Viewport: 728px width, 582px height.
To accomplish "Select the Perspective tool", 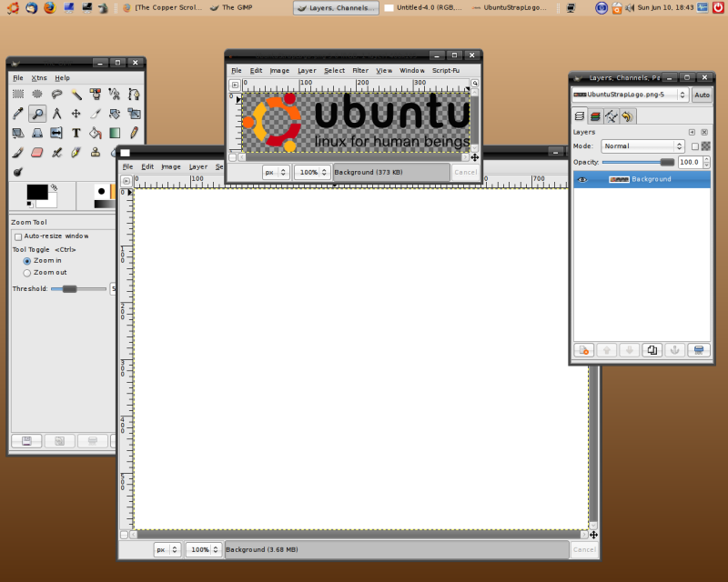I will 37,133.
